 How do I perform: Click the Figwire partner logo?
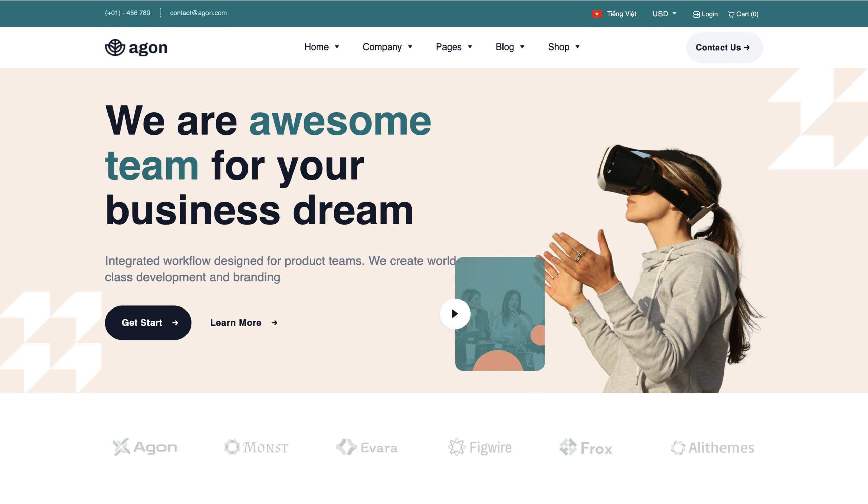pos(480,447)
